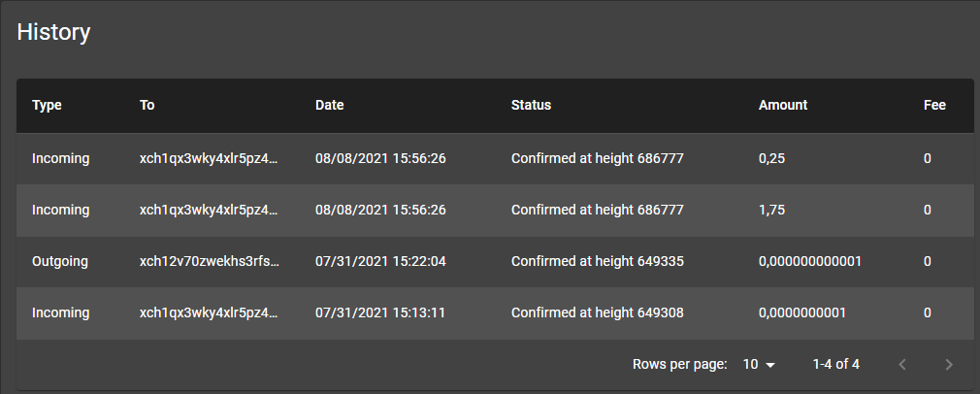Click status Confirmed at height 649308
This screenshot has width=980, height=394.
[x=598, y=312]
